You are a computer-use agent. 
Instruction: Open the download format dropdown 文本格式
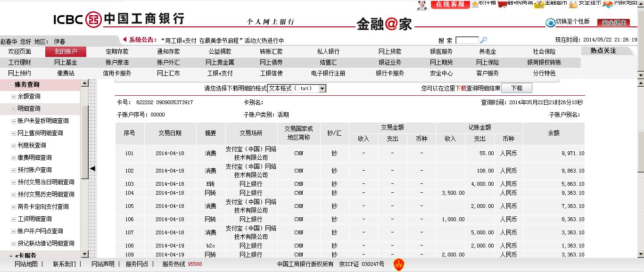(297, 88)
